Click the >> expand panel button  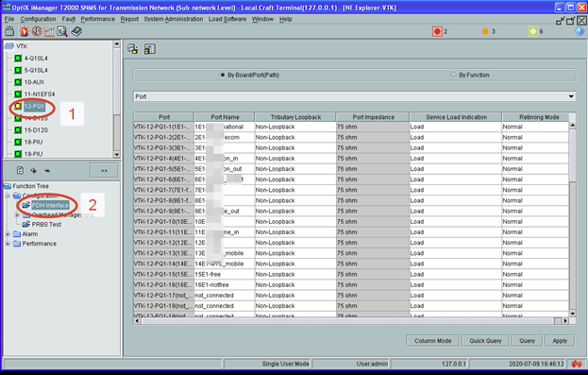click(x=104, y=171)
